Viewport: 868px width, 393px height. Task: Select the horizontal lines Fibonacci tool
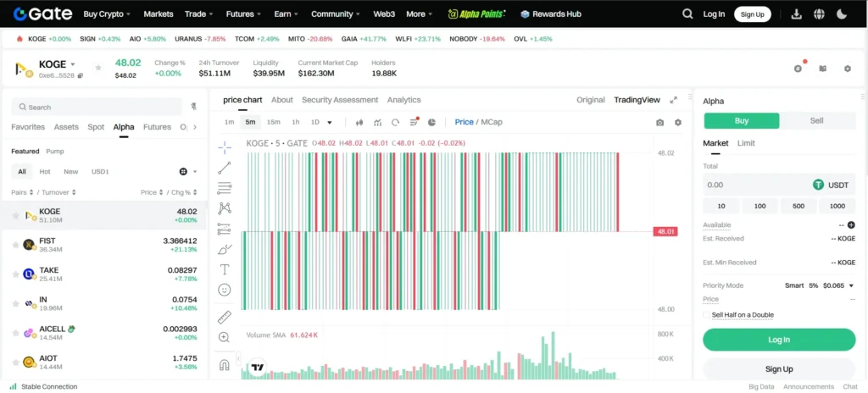225,188
